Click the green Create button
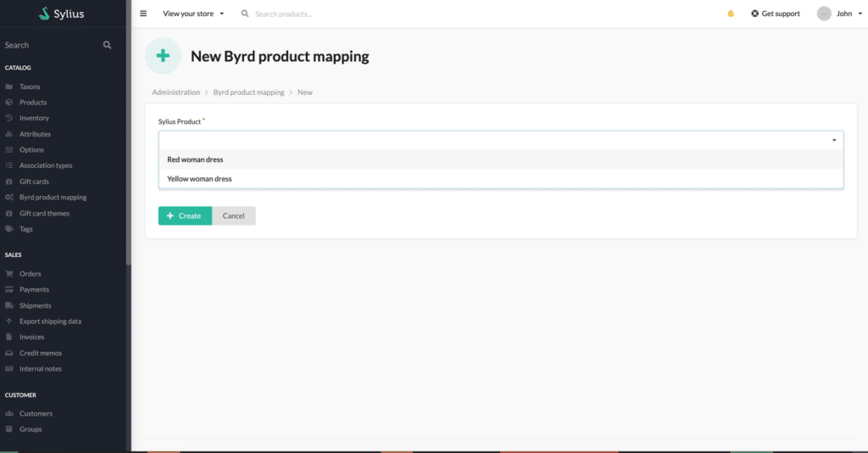 [185, 215]
